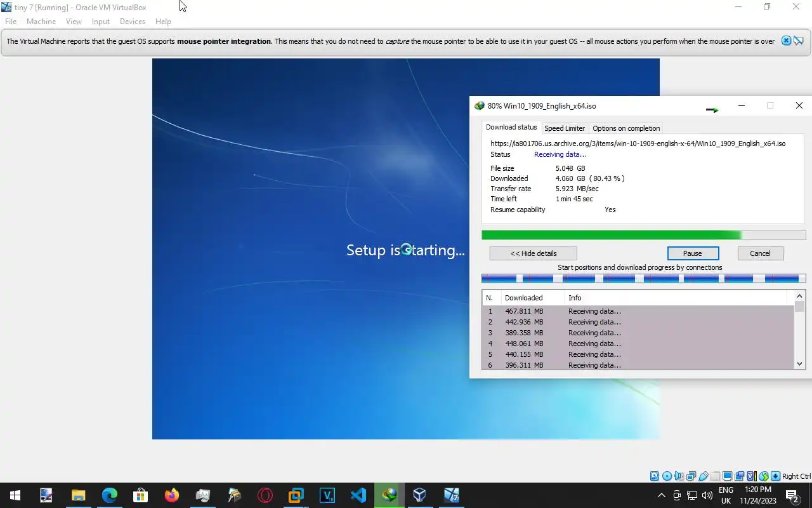This screenshot has width=812, height=508.
Task: Open the system monitor icon in the taskbar
Action: [x=203, y=495]
